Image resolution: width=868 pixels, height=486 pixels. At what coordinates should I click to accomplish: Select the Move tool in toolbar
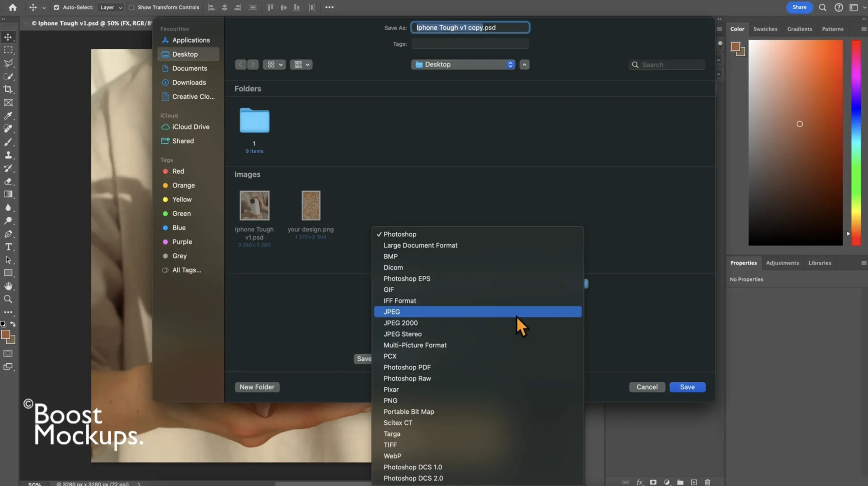[8, 37]
